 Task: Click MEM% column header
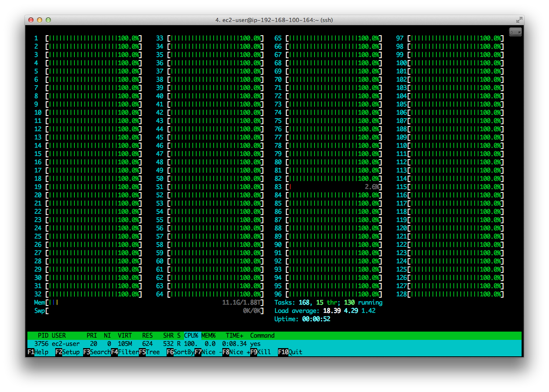click(x=208, y=336)
